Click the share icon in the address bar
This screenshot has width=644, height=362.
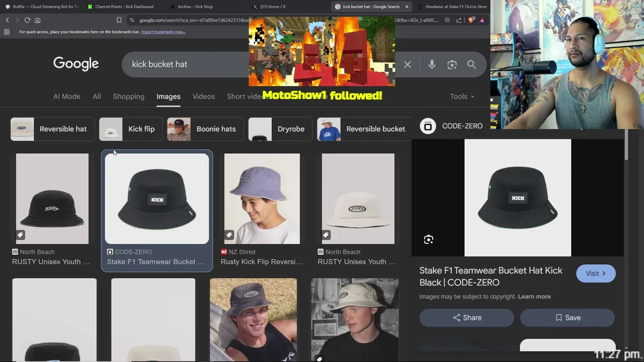click(459, 20)
